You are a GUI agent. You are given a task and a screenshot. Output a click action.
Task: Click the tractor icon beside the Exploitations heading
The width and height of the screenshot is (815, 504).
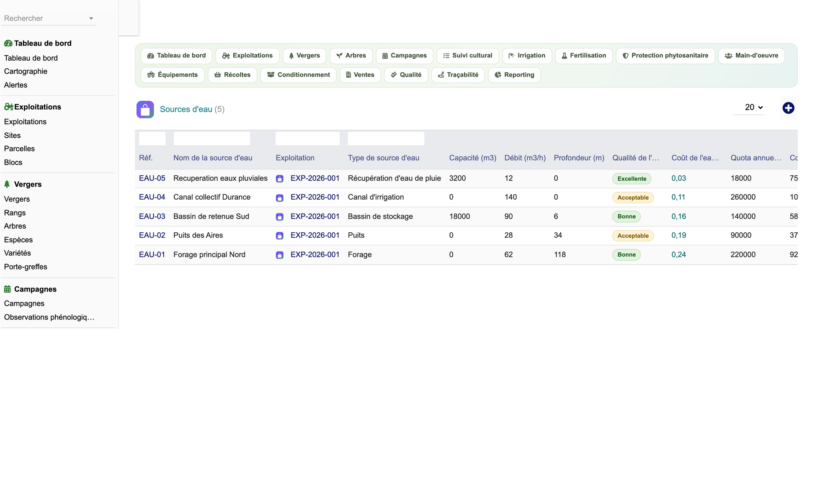click(8, 107)
